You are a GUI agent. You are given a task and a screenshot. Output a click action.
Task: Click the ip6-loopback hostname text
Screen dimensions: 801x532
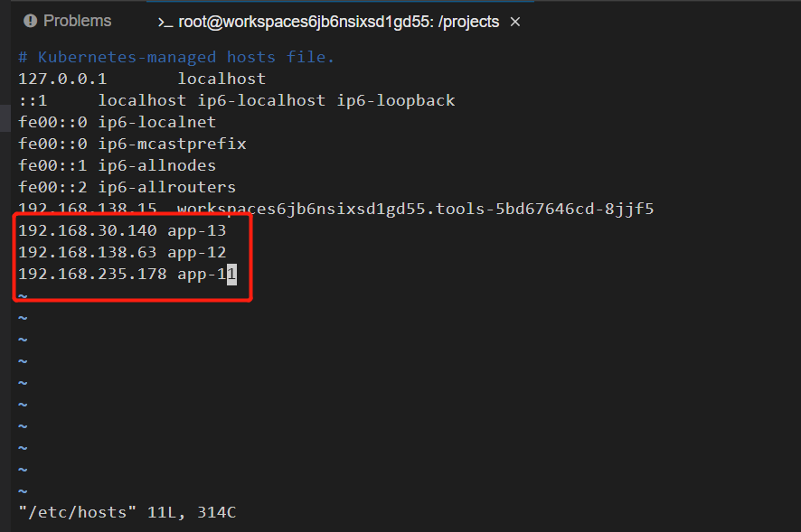[396, 100]
